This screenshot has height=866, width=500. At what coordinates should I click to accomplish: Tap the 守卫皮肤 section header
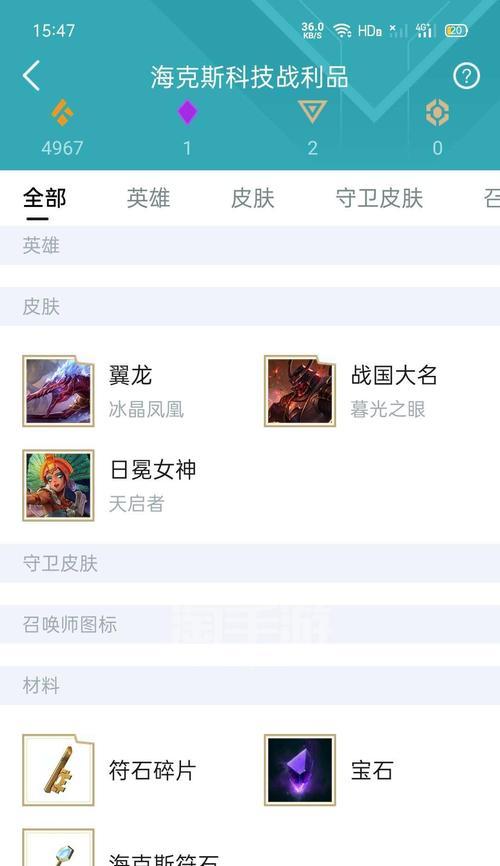[x=250, y=563]
